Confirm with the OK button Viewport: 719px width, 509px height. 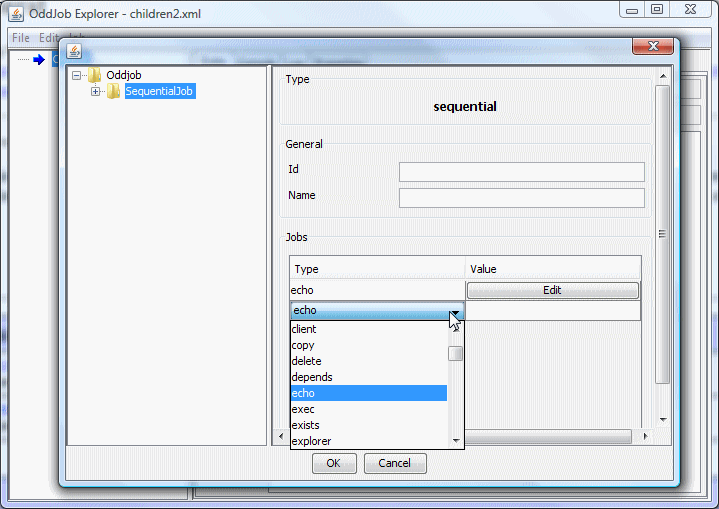tap(334, 463)
